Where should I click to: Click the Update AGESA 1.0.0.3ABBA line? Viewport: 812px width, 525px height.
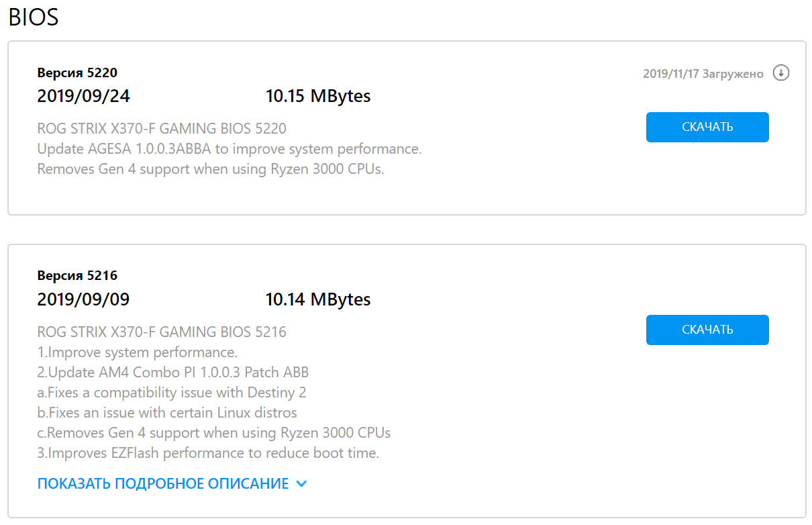(230, 148)
